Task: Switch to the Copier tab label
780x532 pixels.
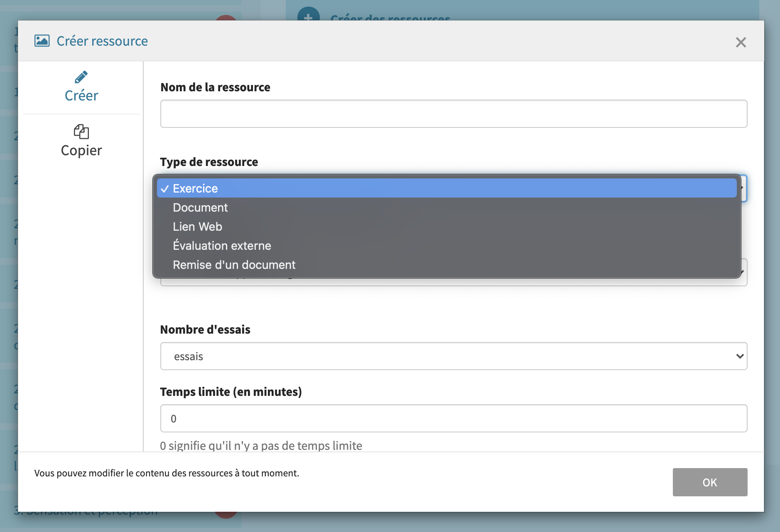Action: 81,150
